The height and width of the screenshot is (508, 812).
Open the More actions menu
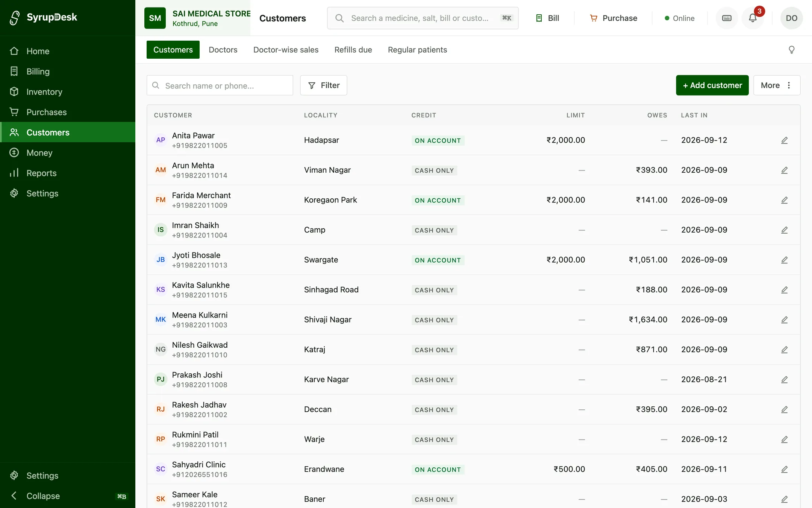[x=777, y=85]
